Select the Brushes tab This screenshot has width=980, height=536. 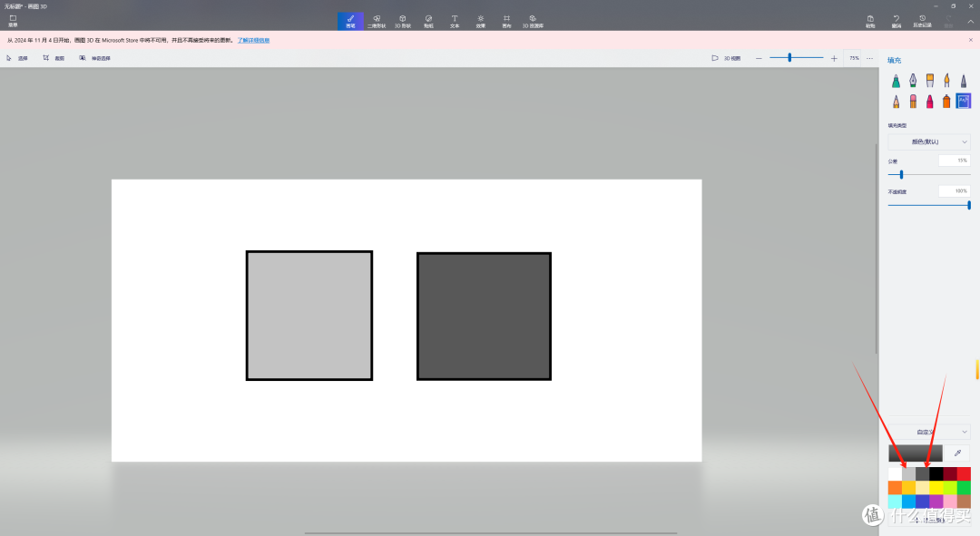point(350,21)
